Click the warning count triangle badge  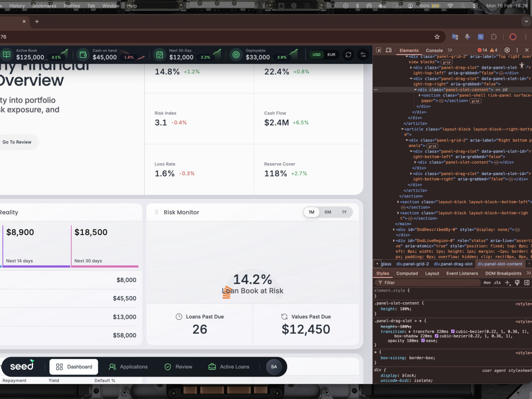pos(494,50)
